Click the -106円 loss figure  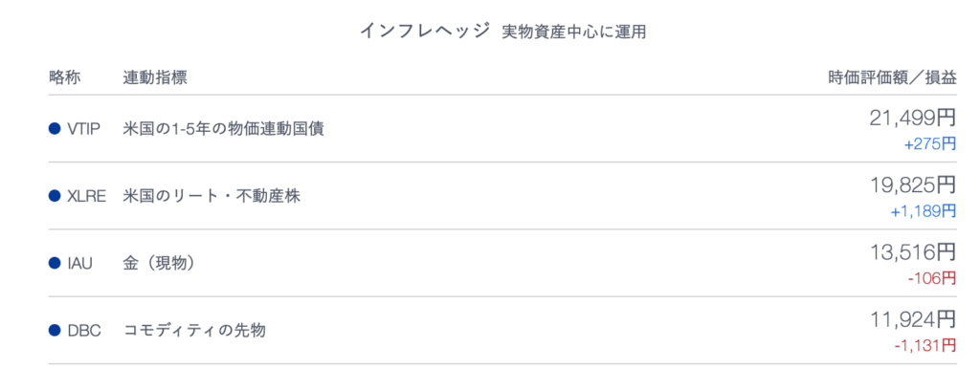point(932,278)
